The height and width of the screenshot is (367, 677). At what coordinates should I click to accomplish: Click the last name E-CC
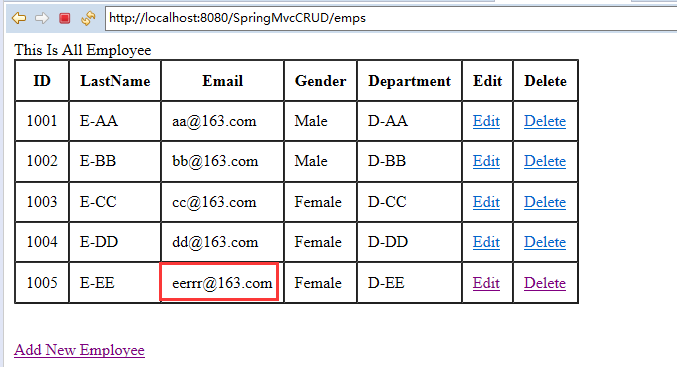tap(98, 202)
